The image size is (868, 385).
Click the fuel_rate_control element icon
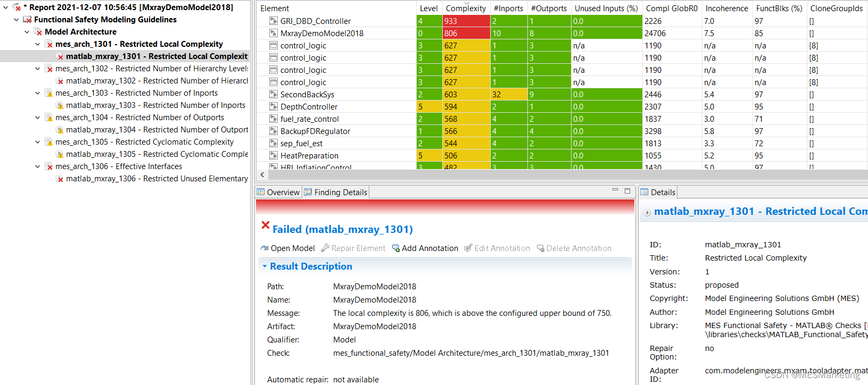pyautogui.click(x=274, y=119)
